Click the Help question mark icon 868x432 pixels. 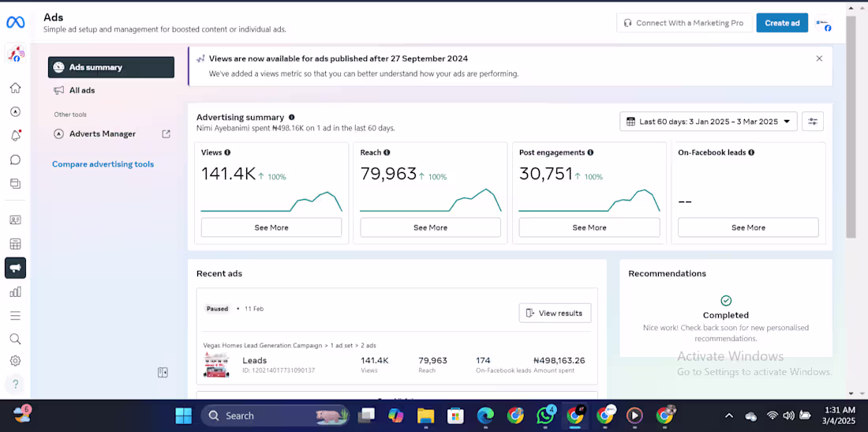point(15,385)
